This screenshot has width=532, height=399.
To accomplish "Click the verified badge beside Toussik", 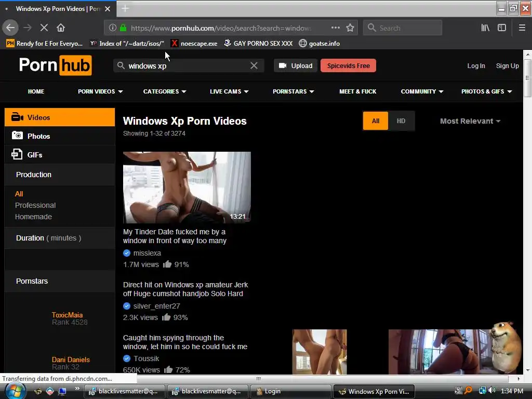I will click(127, 358).
